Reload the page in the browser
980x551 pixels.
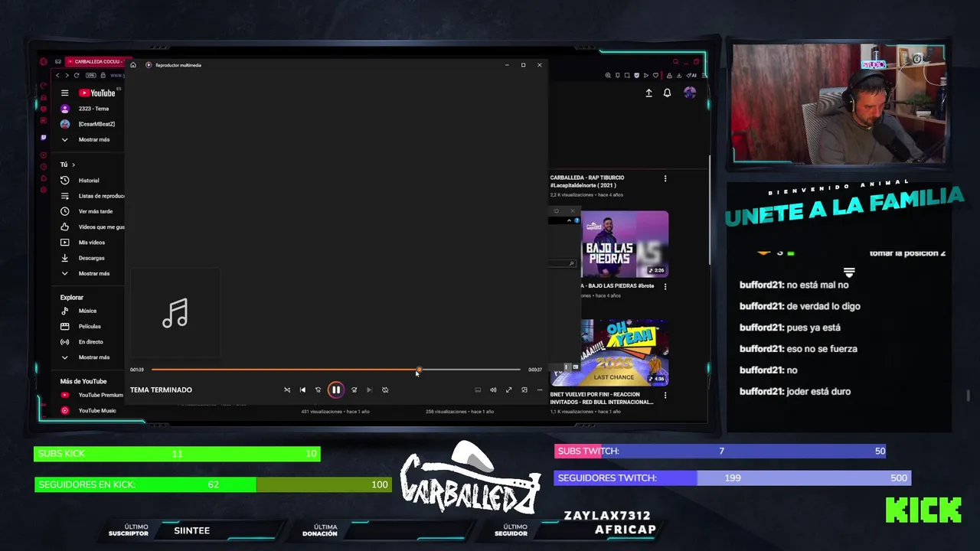pyautogui.click(x=77, y=75)
